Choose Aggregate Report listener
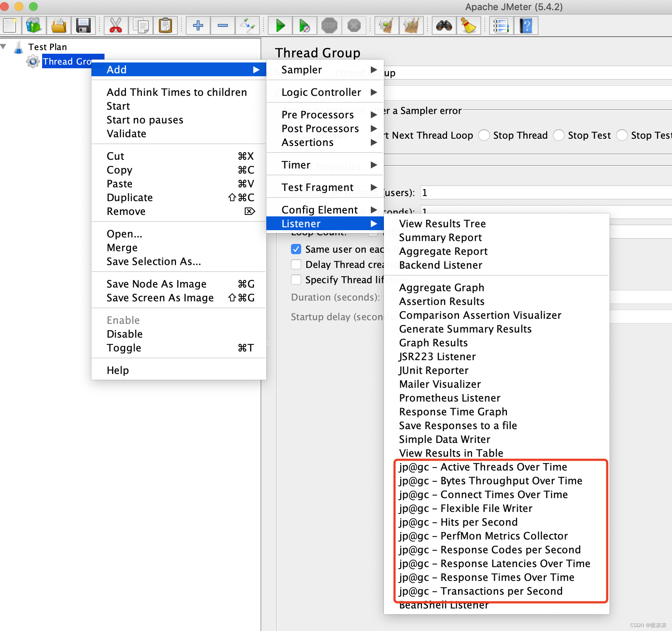This screenshot has width=672, height=631. click(497, 251)
